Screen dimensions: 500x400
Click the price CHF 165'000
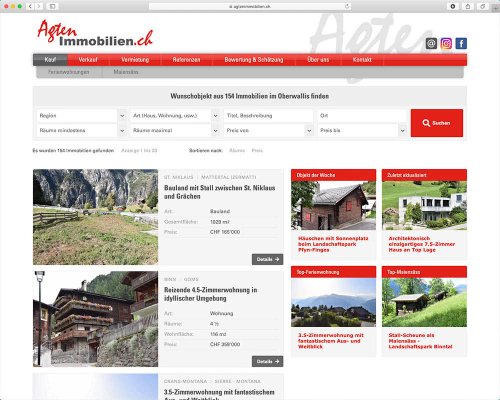[x=225, y=232]
